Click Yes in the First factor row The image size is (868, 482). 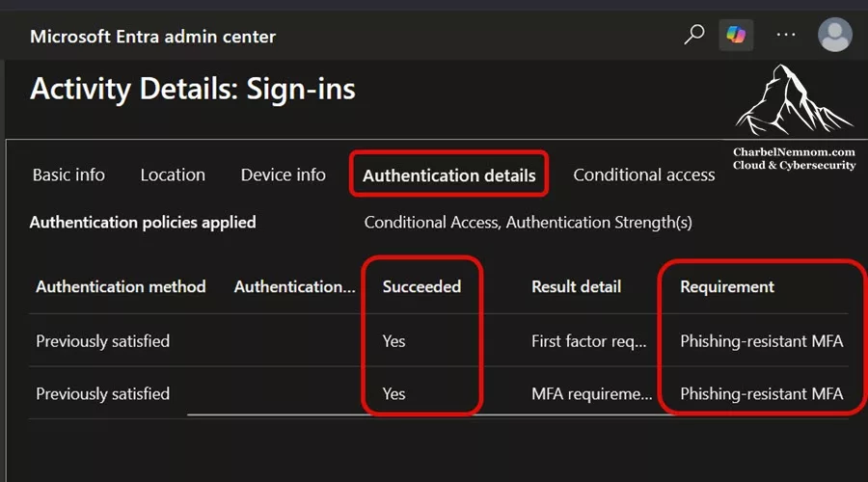pos(393,341)
